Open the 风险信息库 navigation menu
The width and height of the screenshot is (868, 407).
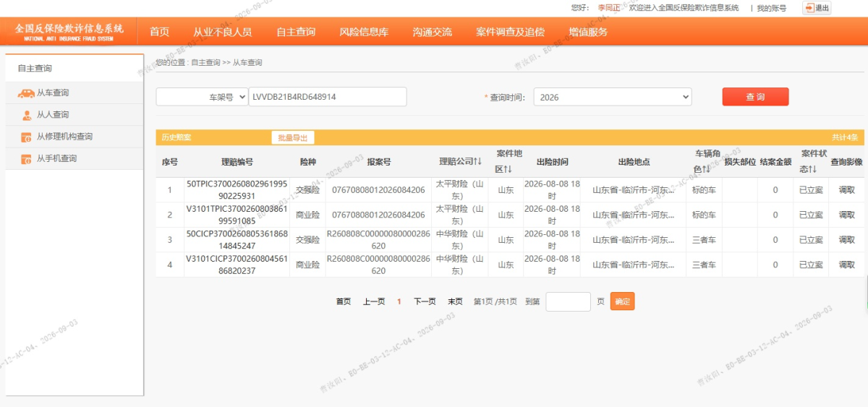364,32
